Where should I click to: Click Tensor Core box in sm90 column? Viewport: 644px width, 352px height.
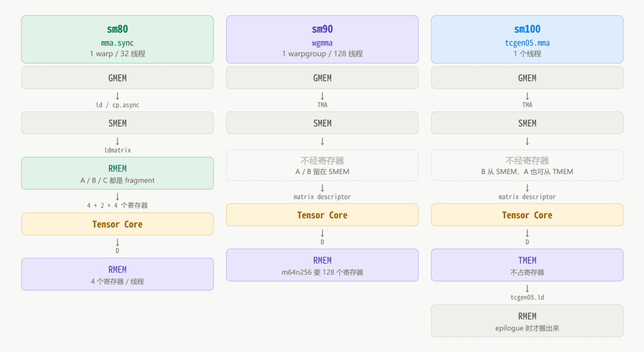pyautogui.click(x=322, y=215)
